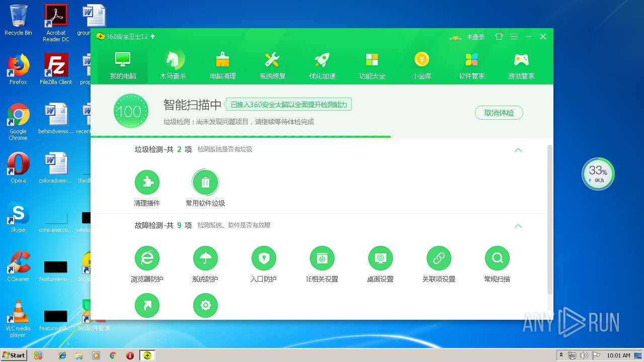Click the scan progress bar
644x362 pixels.
coord(322,136)
